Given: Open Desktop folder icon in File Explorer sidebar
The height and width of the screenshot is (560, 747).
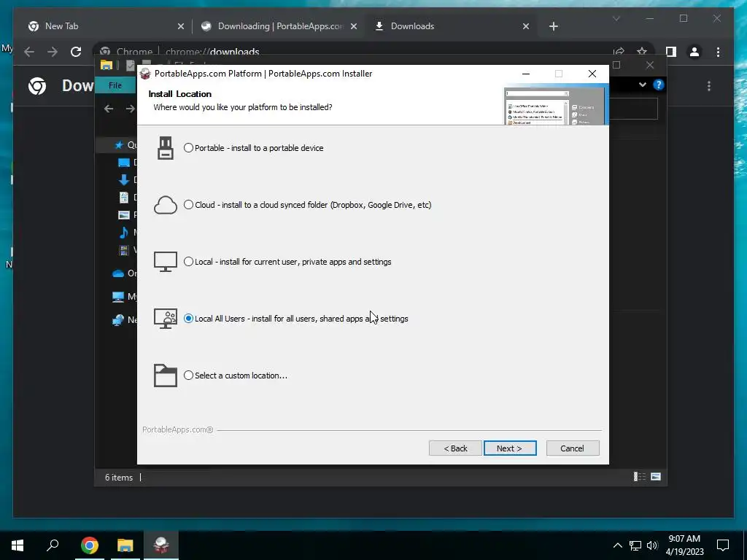Looking at the screenshot, I should (124, 163).
